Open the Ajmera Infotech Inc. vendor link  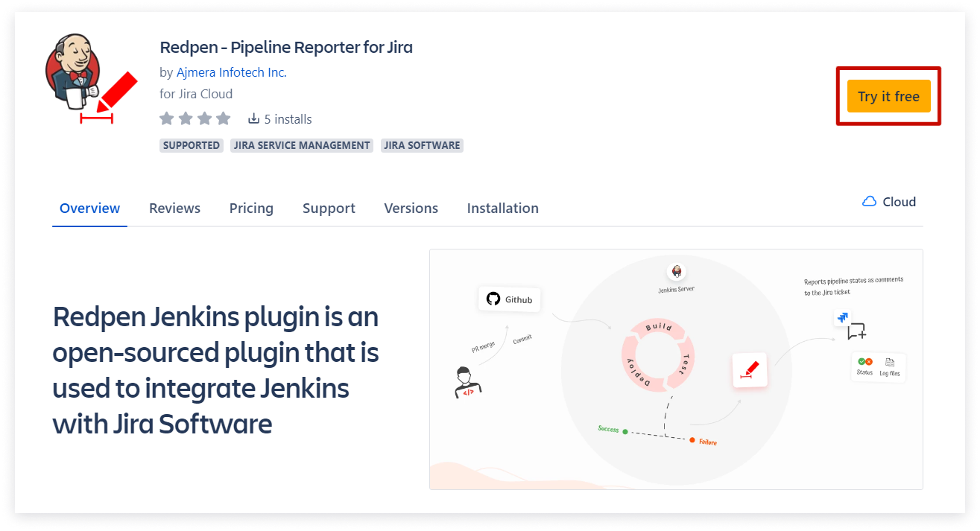232,72
